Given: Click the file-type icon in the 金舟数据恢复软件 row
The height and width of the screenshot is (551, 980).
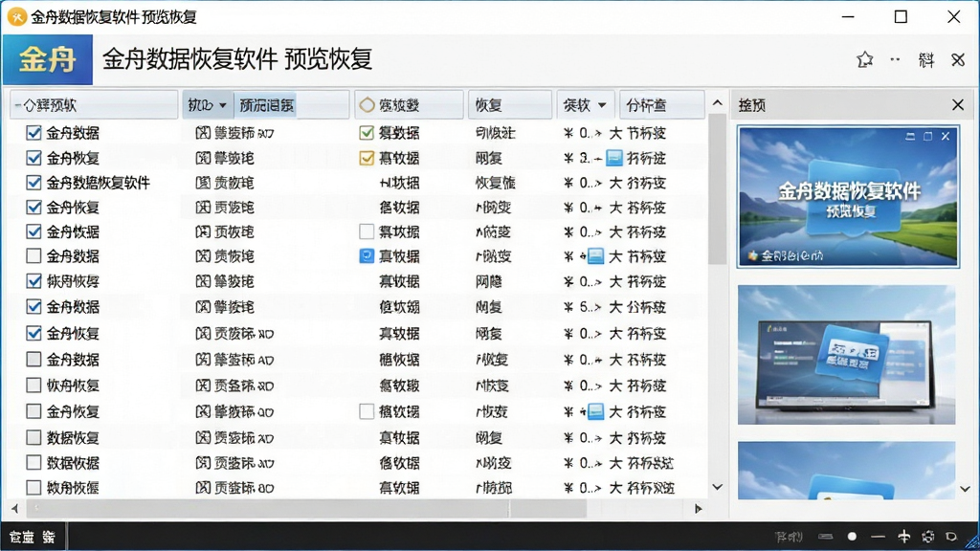Looking at the screenshot, I should (x=203, y=183).
